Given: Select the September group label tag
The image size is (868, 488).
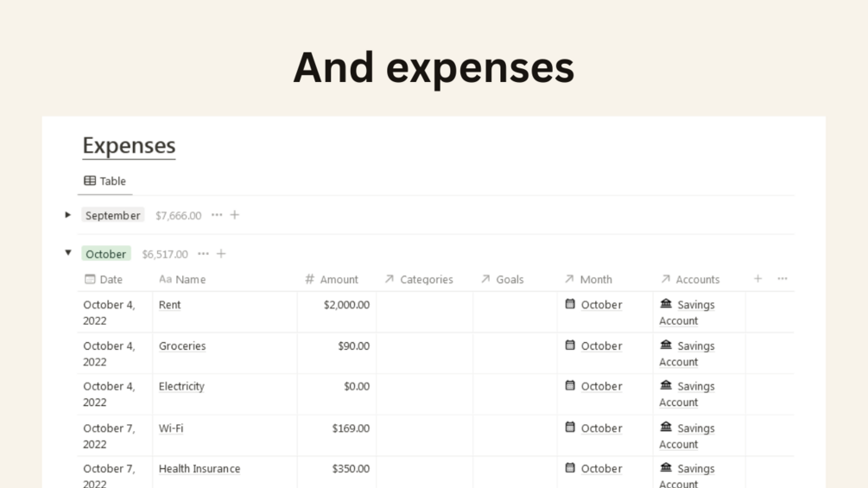Looking at the screenshot, I should coord(112,216).
